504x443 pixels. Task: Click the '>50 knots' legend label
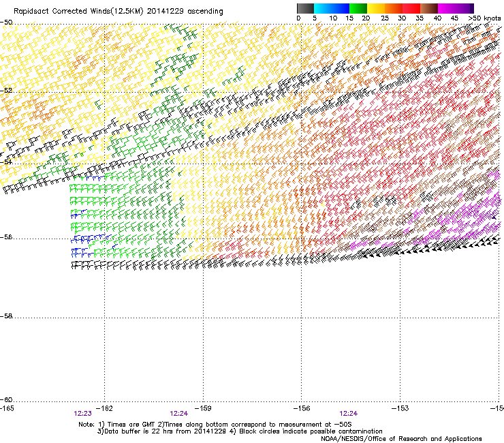[484, 18]
